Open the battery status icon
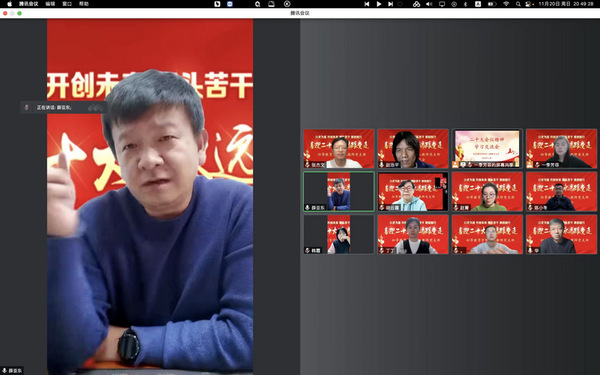This screenshot has height=375, width=600. 492,4
